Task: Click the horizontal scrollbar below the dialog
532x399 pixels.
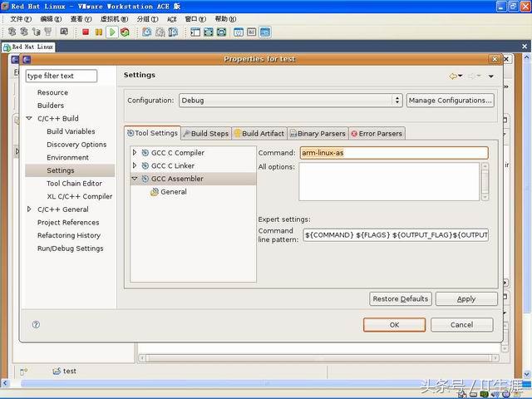Action: click(318, 358)
